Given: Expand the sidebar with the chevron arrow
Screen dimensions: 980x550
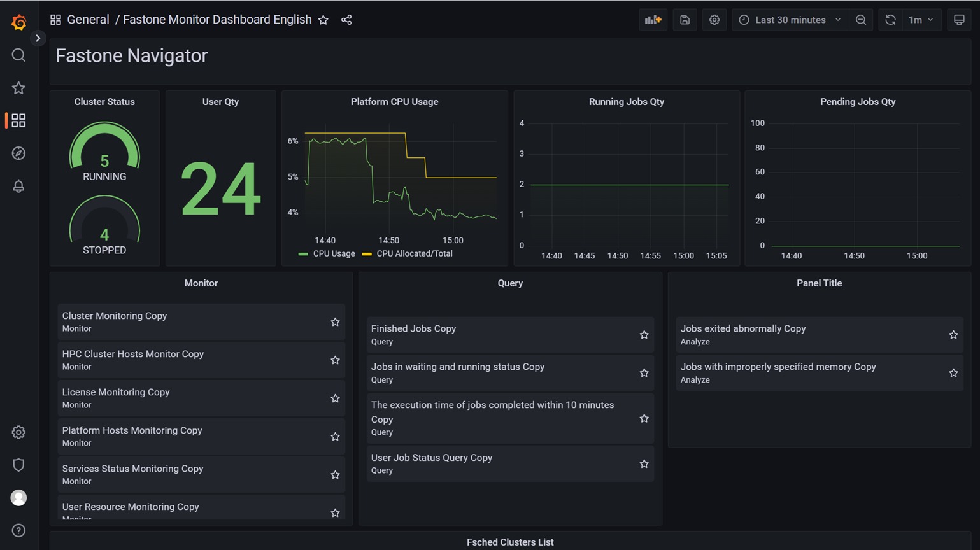Looking at the screenshot, I should 38,38.
